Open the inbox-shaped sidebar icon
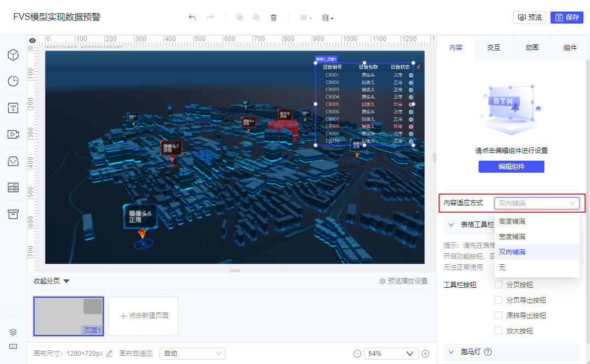 pos(13,161)
